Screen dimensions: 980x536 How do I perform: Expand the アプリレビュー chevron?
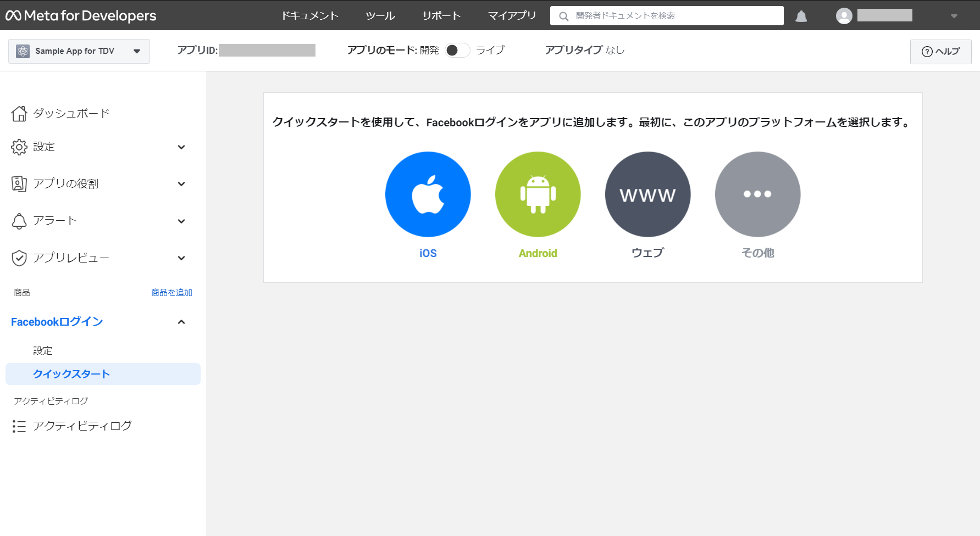181,258
